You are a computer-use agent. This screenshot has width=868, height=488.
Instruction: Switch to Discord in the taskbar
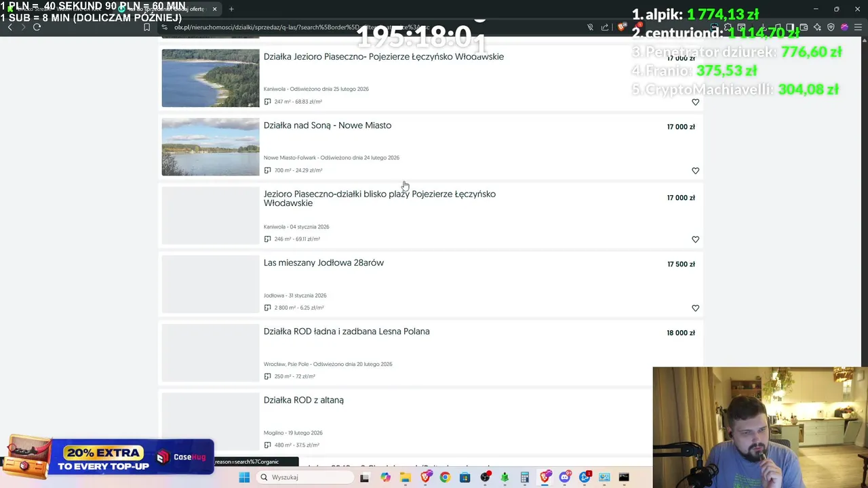tap(564, 477)
